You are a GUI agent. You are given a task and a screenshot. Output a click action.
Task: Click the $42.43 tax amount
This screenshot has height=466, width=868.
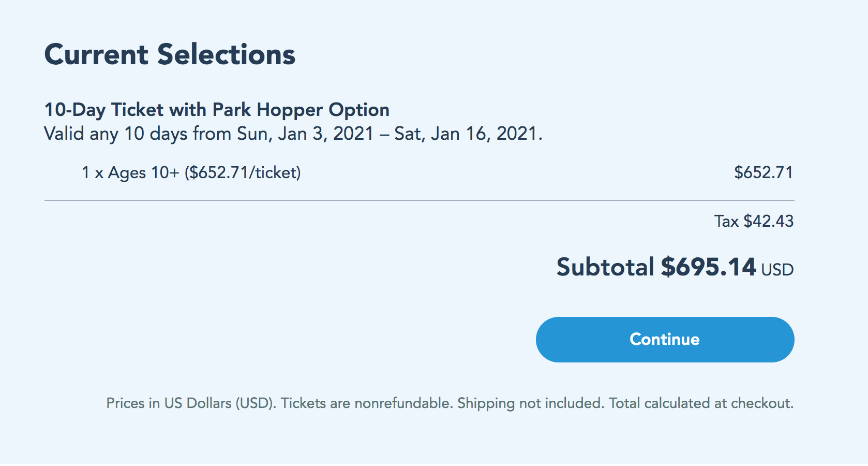pos(769,222)
